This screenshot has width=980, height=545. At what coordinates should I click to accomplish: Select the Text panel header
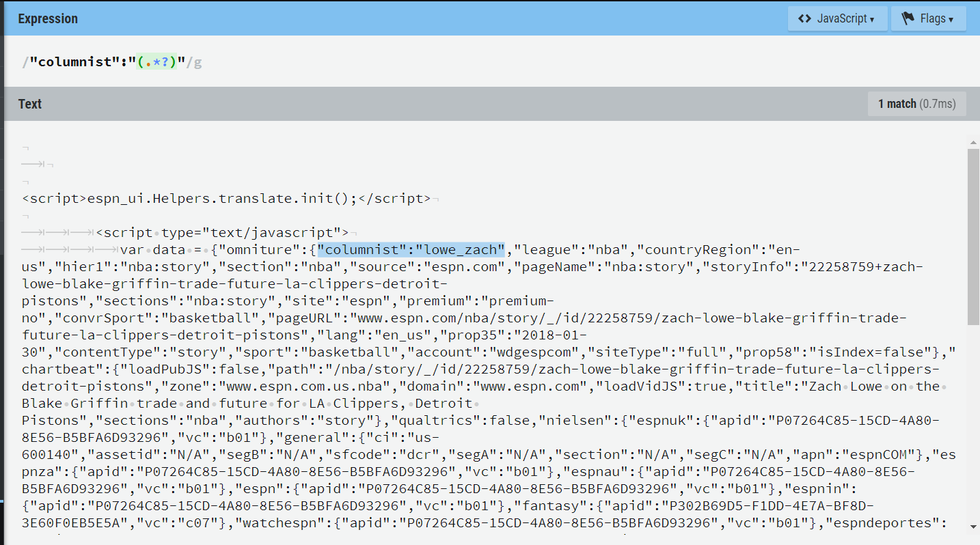click(29, 104)
